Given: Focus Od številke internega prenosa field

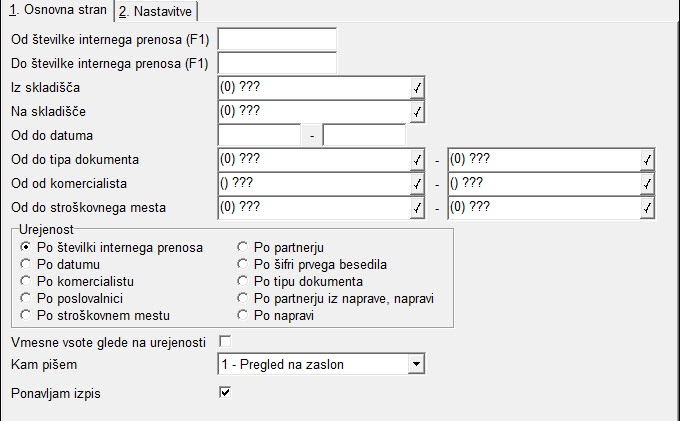Looking at the screenshot, I should (277, 39).
